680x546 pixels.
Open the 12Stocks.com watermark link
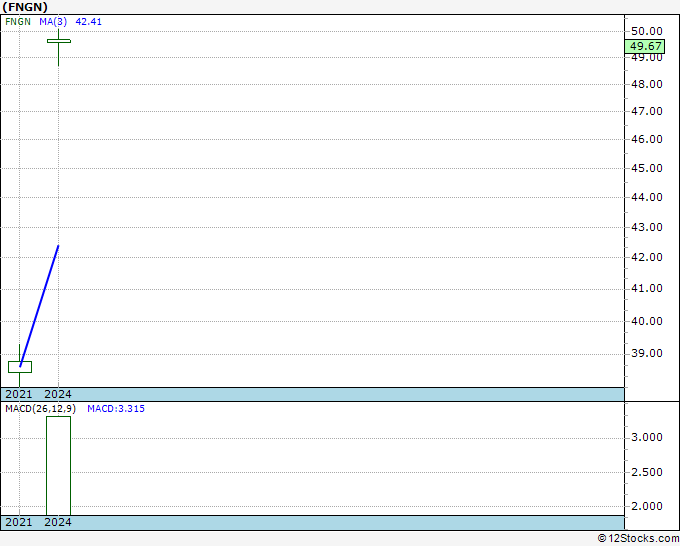[637, 538]
